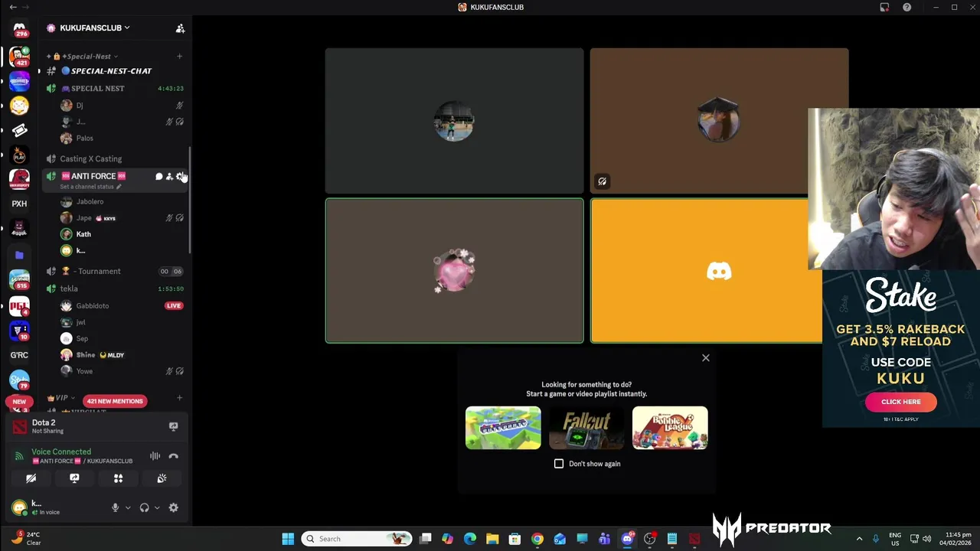The image size is (980, 551).
Task: Click the Windows taskbar Search box
Action: (x=357, y=539)
